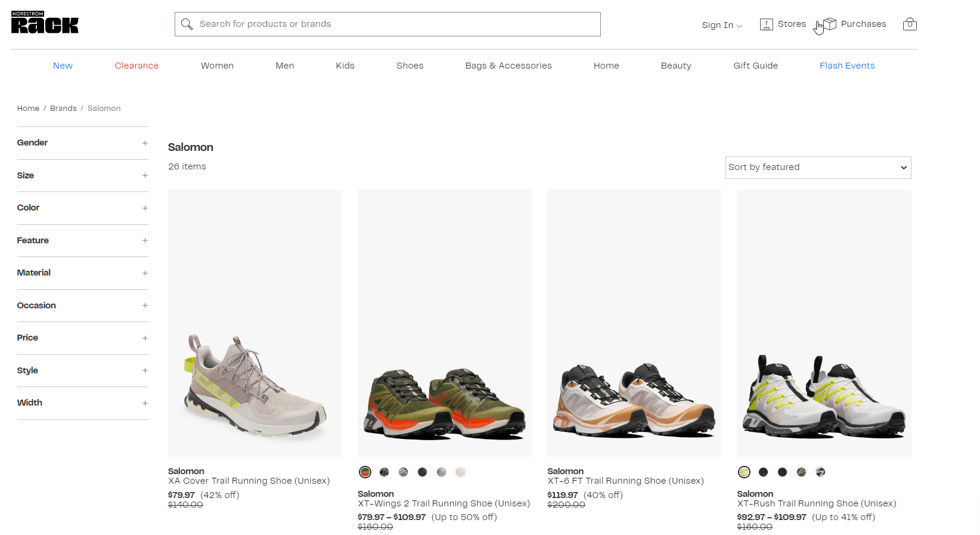Viewport: 980px width, 535px height.
Task: Open the Women menu
Action: click(x=217, y=66)
